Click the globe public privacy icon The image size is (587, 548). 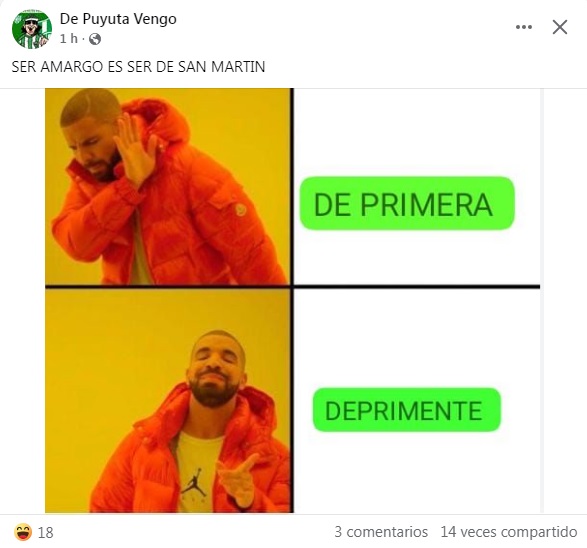(95, 39)
